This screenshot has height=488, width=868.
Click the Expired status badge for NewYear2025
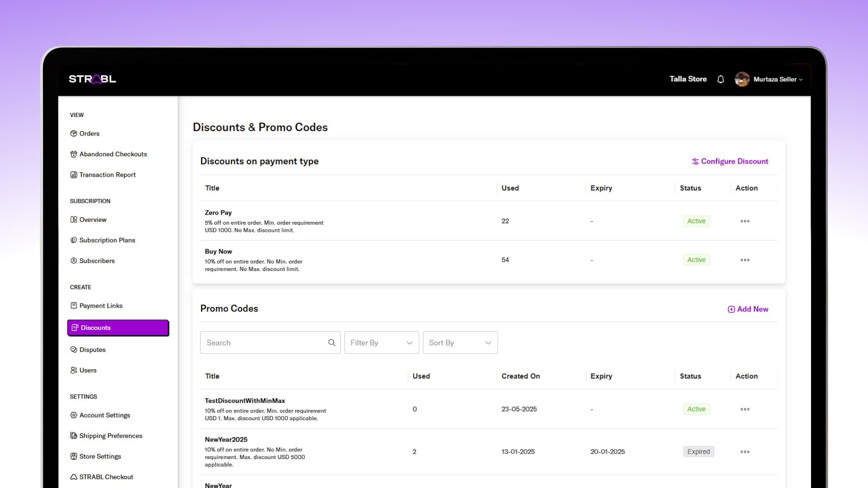pyautogui.click(x=698, y=451)
